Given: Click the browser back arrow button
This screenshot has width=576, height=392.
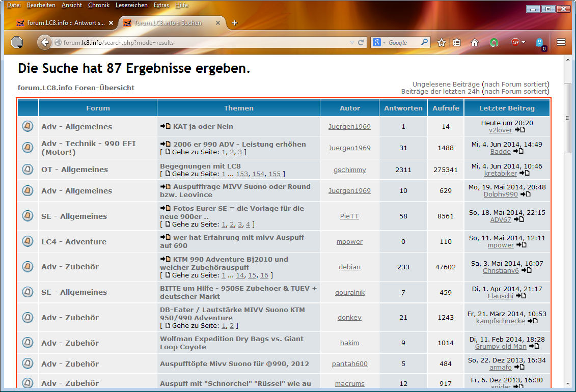Looking at the screenshot, I should [x=45, y=43].
